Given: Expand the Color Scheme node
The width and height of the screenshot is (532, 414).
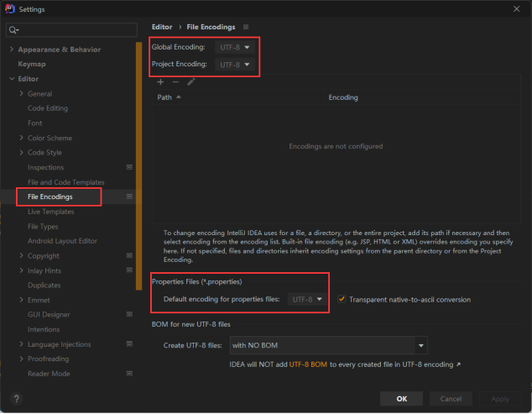Looking at the screenshot, I should pos(21,138).
